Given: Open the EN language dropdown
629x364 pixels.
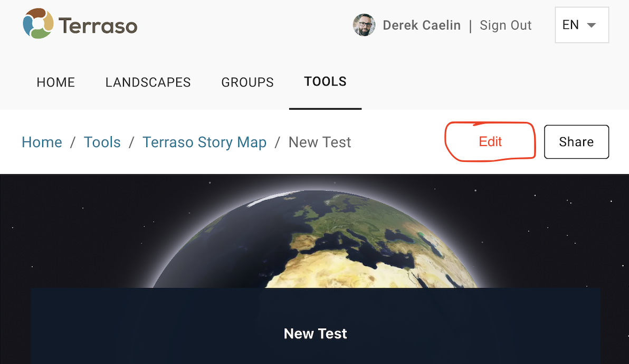Looking at the screenshot, I should [581, 25].
